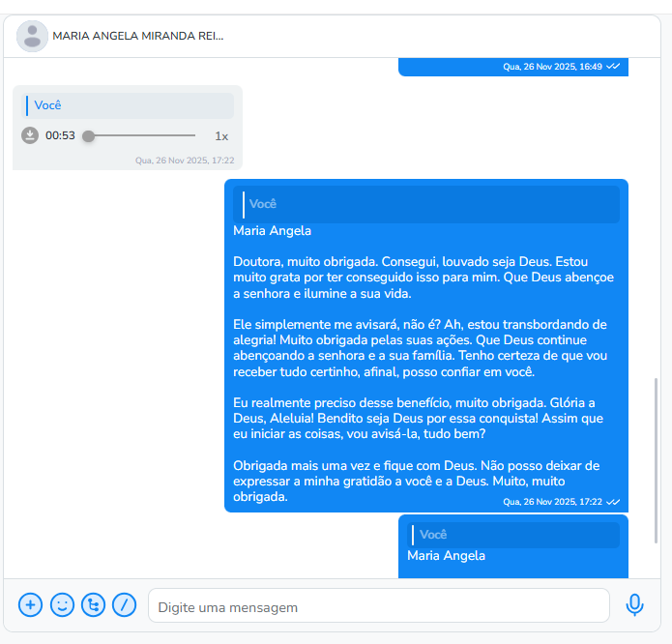Viewport: 672px width, 644px height.
Task: Start voice recording with microphone icon
Action: click(x=634, y=605)
